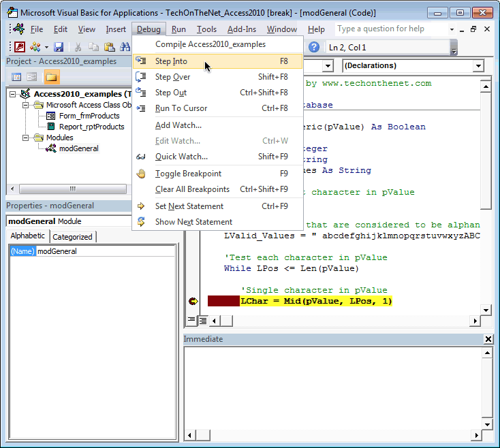500x448 pixels.
Task: Click the Step Over icon in Debug menu
Action: (x=141, y=77)
